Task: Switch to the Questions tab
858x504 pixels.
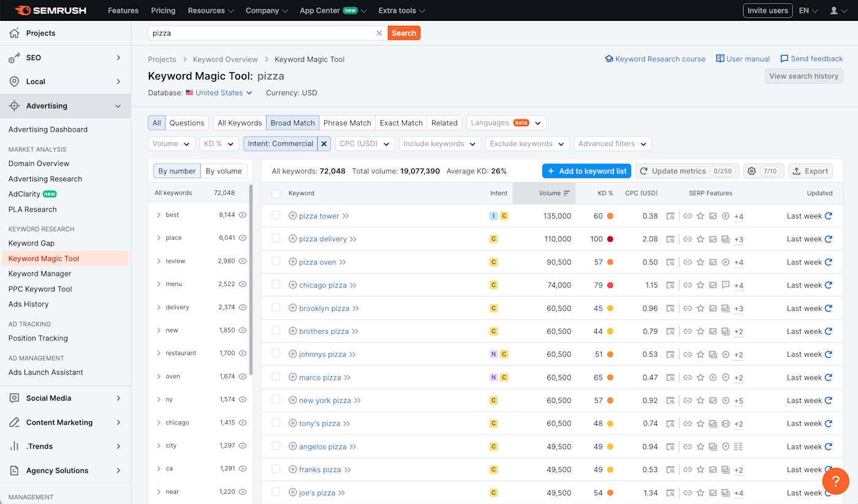Action: tap(187, 123)
